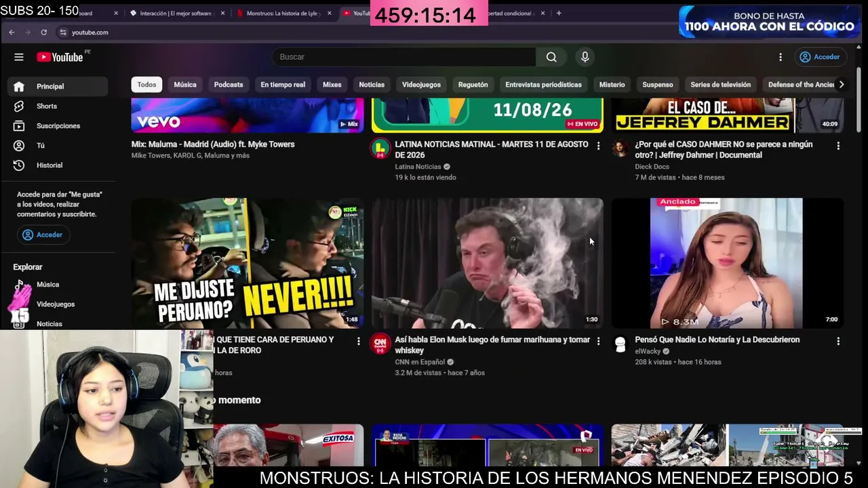Close the Monstruos browser tab
The height and width of the screenshot is (488, 868).
click(330, 13)
